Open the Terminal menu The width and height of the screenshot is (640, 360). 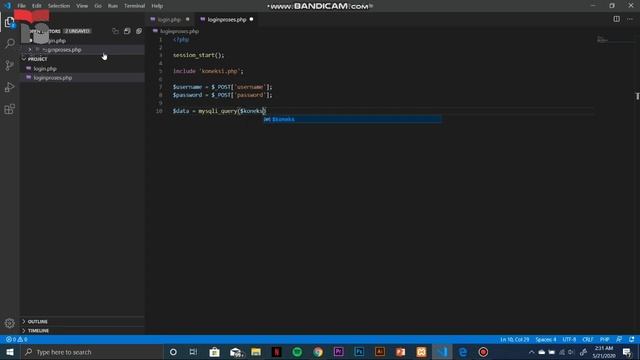134,6
